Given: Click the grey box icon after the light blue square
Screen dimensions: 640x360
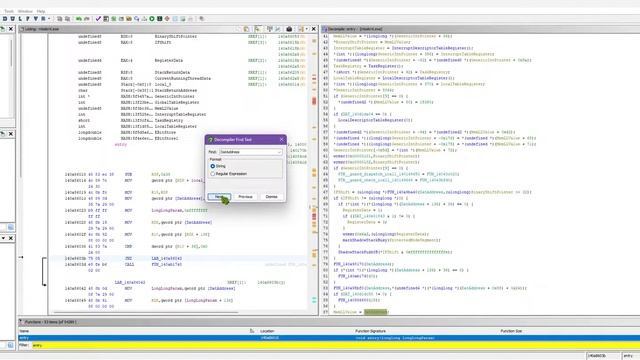Looking at the screenshot, I should coord(183,19).
